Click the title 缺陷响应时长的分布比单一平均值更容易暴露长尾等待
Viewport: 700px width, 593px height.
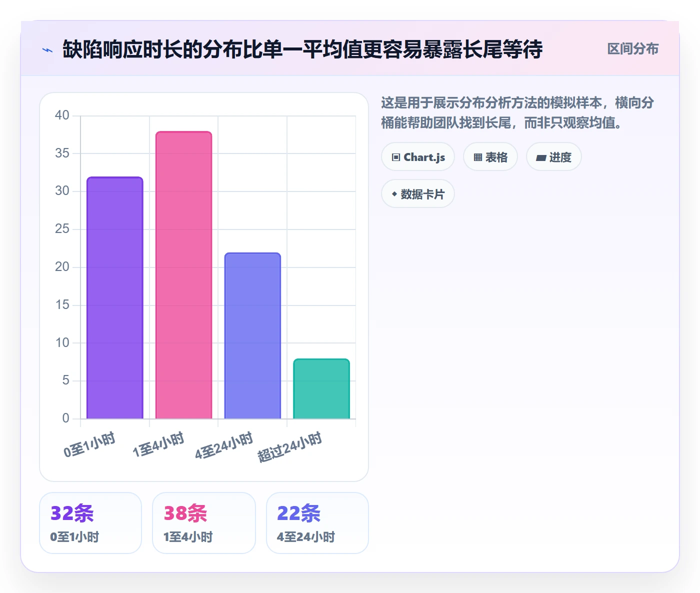[x=302, y=49]
